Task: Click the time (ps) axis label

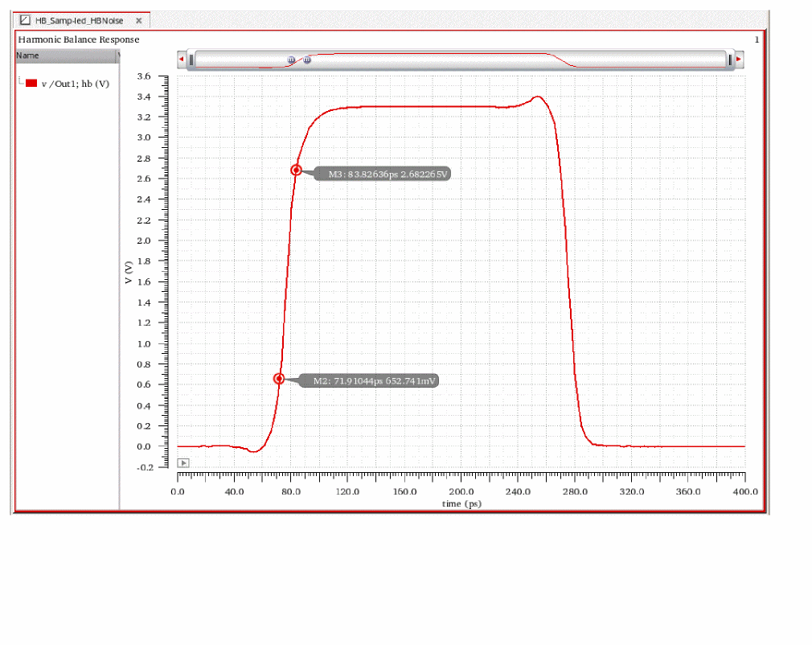Action: coord(461,503)
